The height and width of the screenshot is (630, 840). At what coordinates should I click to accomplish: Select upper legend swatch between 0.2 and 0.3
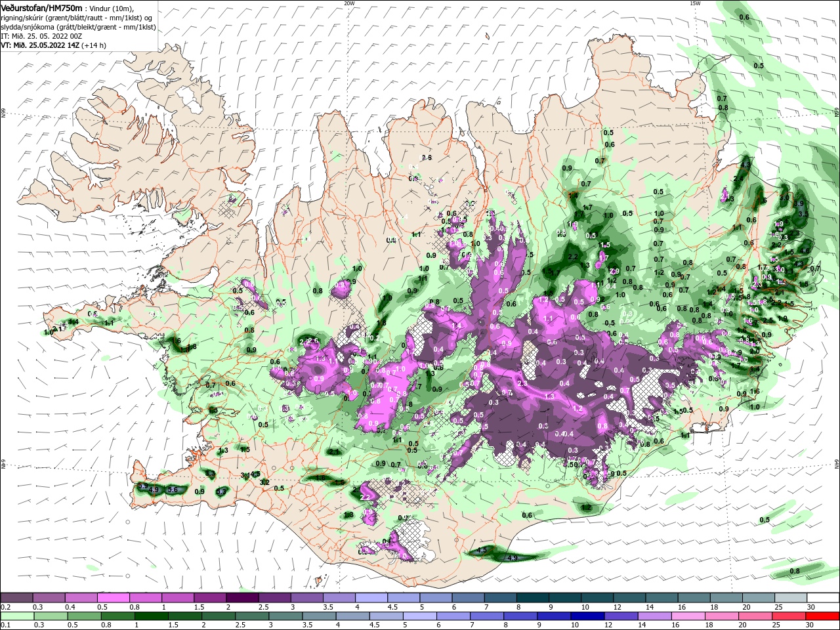click(16, 598)
